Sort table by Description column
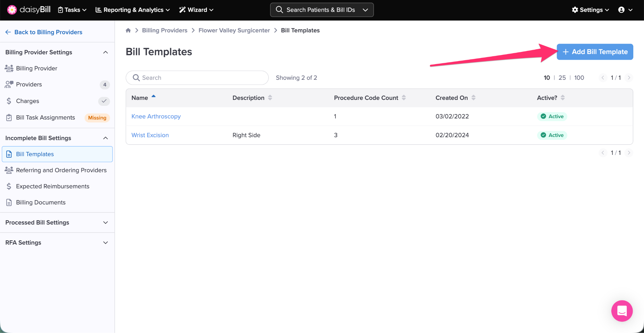 pyautogui.click(x=270, y=98)
